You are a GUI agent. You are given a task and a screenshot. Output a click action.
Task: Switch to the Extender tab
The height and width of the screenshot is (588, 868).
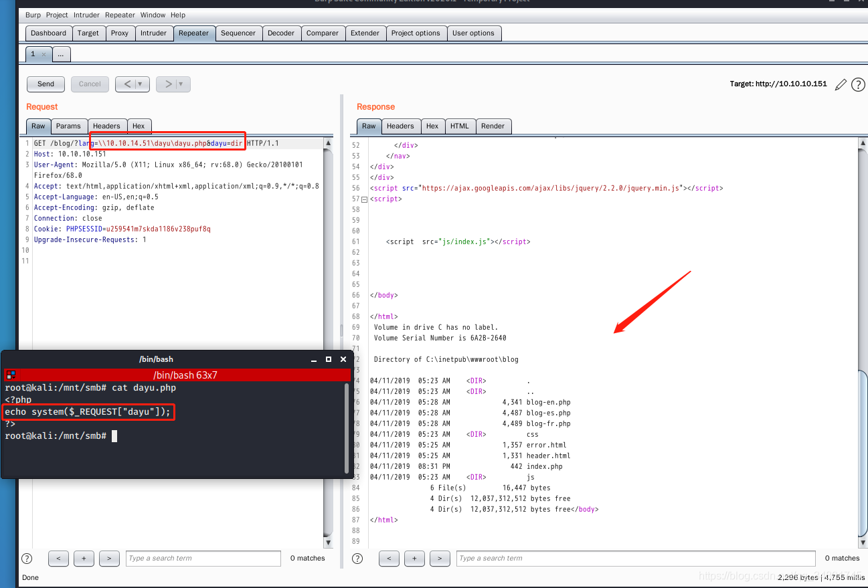[x=365, y=33]
